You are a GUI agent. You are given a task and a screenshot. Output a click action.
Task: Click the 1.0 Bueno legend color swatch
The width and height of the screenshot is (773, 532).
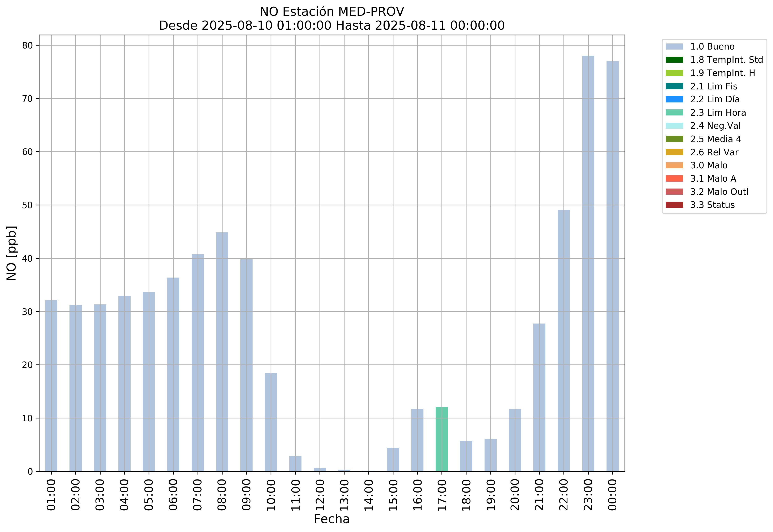click(x=674, y=47)
